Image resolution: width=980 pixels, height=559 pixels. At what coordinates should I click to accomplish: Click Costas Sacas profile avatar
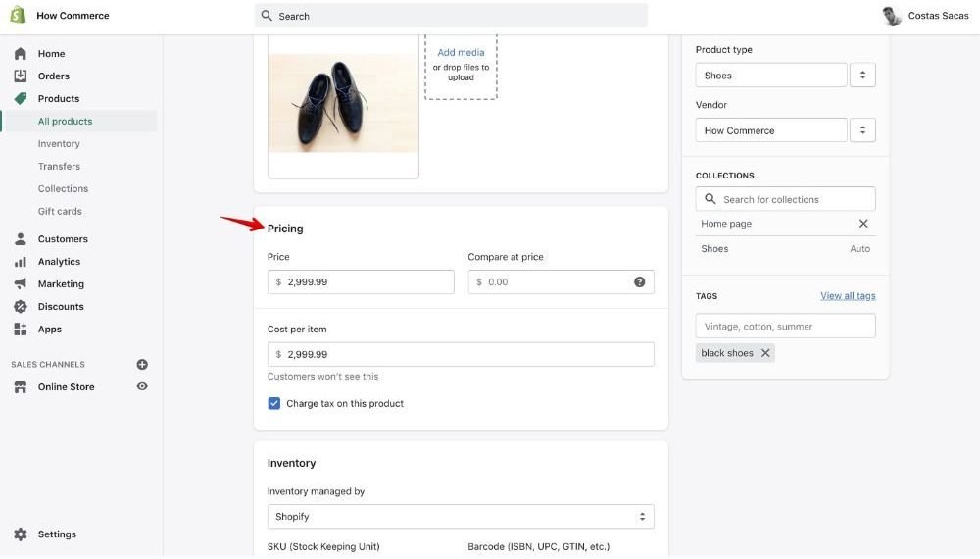pyautogui.click(x=891, y=16)
